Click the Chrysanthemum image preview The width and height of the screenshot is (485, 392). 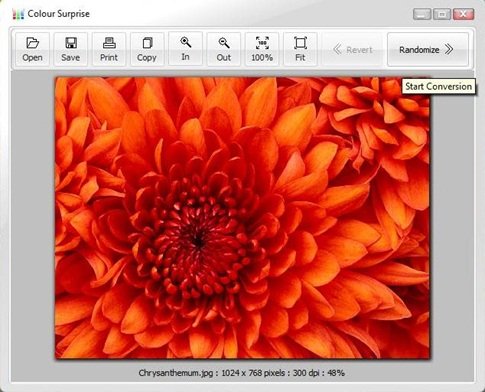(243, 218)
